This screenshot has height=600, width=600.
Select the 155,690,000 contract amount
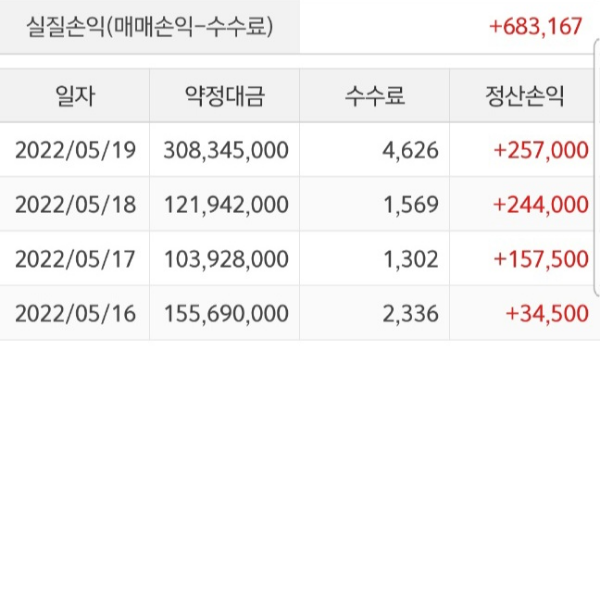point(225,313)
